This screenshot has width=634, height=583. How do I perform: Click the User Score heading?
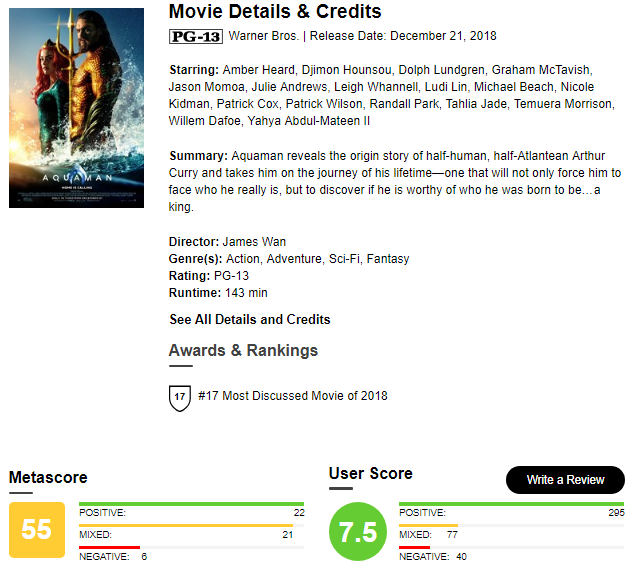tap(371, 473)
